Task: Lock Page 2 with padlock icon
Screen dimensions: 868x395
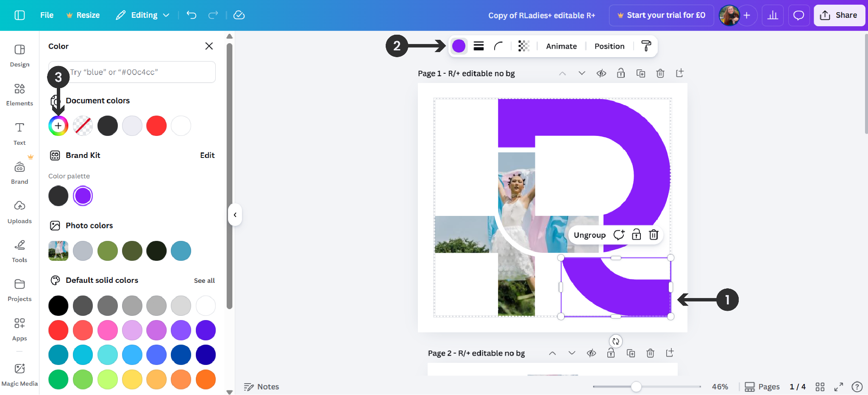Action: click(x=611, y=353)
